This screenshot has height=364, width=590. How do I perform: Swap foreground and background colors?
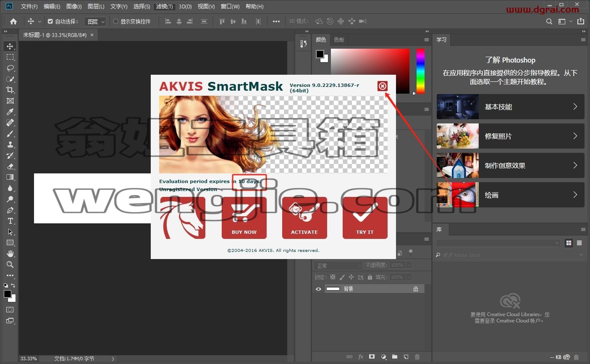pos(13,285)
